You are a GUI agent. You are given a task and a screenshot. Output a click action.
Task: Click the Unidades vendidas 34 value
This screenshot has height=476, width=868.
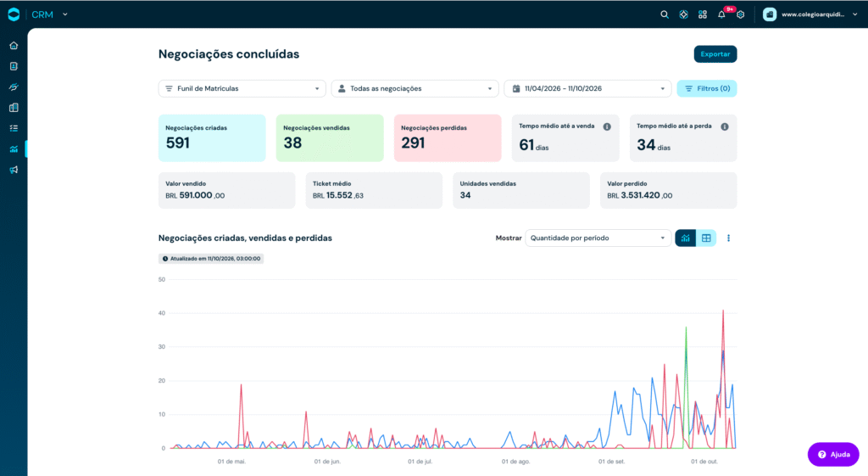tap(465, 195)
